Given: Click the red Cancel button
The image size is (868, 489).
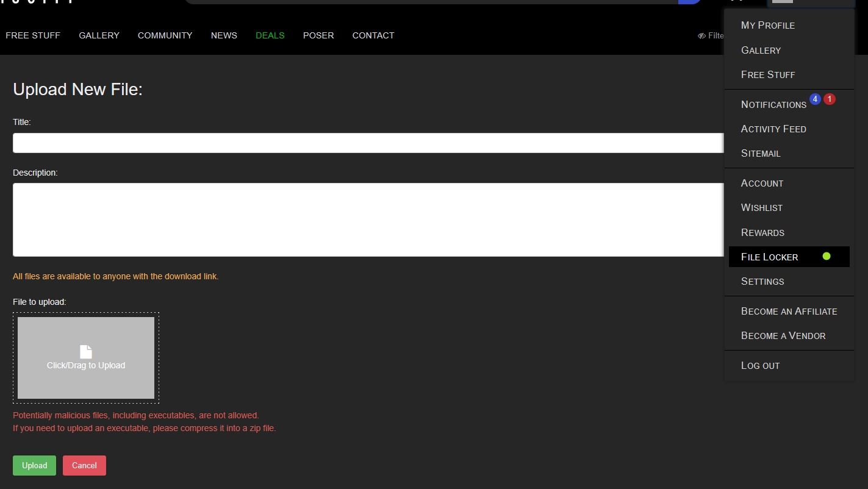Looking at the screenshot, I should point(84,465).
